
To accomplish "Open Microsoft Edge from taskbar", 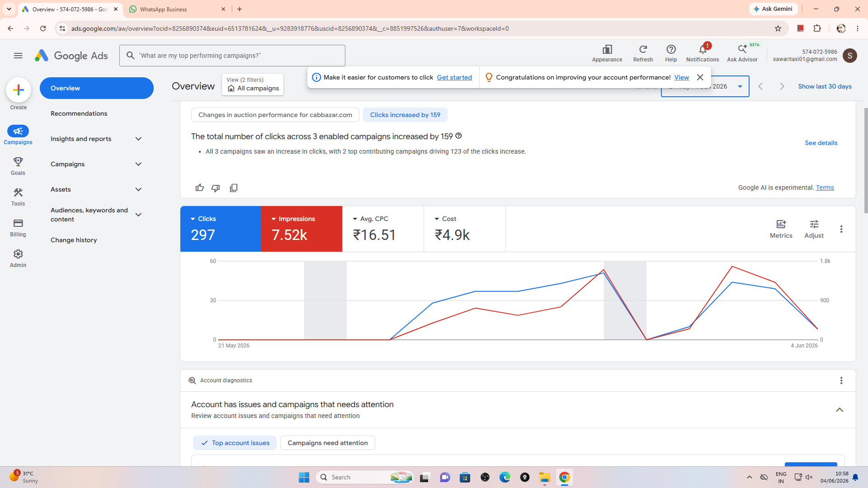I will [505, 477].
